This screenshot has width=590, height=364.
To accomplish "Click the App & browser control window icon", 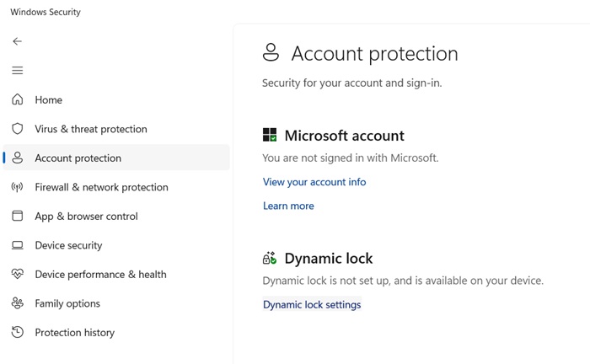I will [x=18, y=216].
